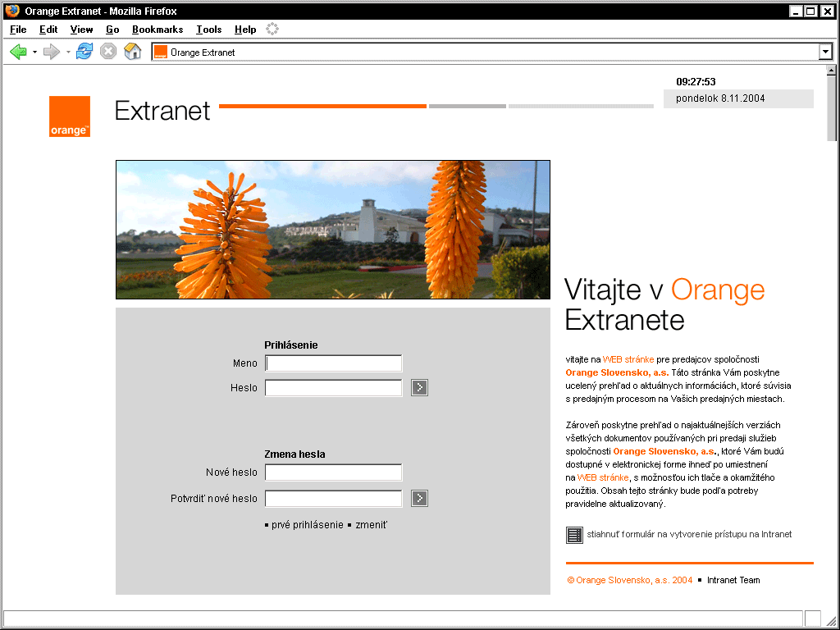Click stiahnuť formulár na vytvorenie prístupu link
Viewport: 840px width, 630px height.
tap(689, 534)
